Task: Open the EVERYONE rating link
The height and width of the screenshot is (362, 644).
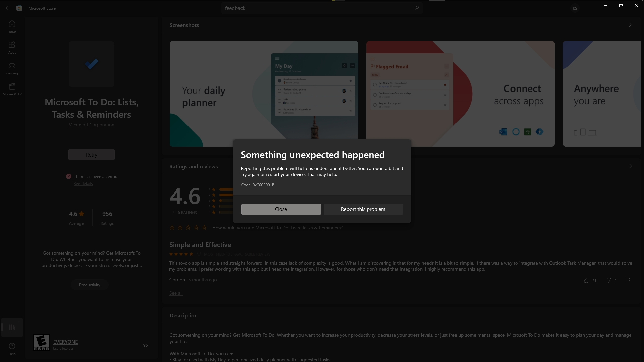Action: pyautogui.click(x=65, y=342)
